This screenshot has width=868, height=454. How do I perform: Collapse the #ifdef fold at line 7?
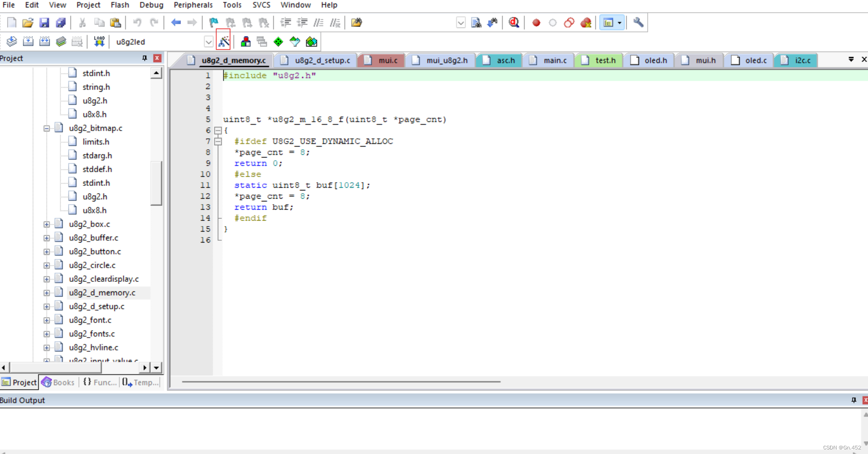pyautogui.click(x=218, y=142)
